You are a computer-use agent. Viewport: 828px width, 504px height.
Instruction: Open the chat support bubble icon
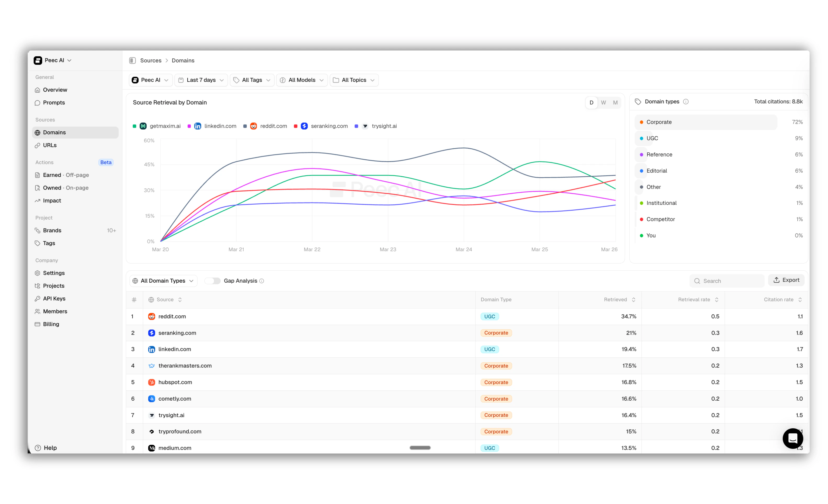tap(792, 438)
